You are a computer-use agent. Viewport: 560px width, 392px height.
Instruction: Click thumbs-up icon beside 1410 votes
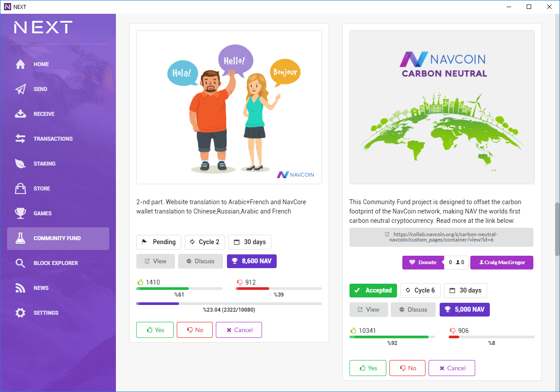point(141,282)
